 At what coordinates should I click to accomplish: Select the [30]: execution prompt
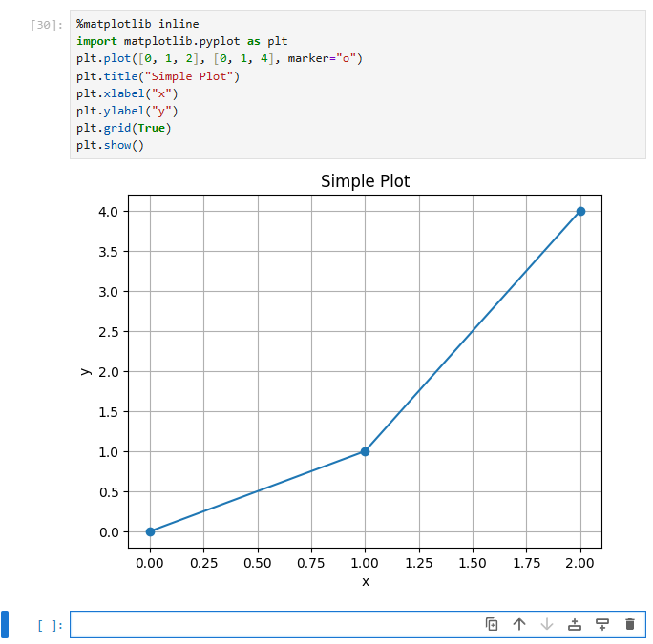pos(47,25)
